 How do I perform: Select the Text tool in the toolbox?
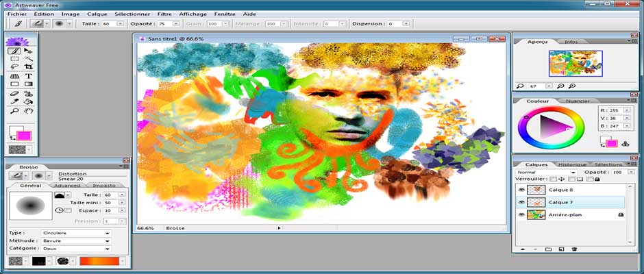pos(28,76)
